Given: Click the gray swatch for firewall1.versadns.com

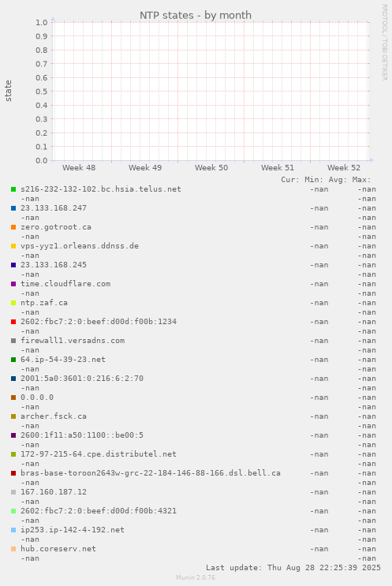Looking at the screenshot, I should (x=13, y=341).
